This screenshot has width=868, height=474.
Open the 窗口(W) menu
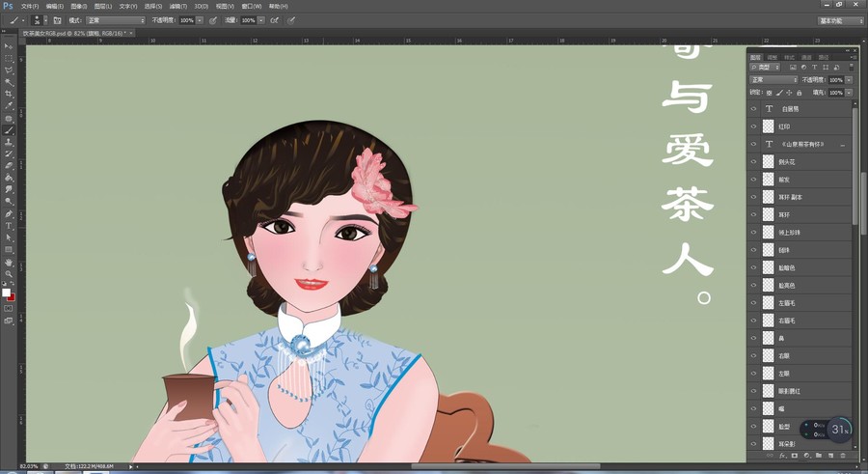(x=252, y=6)
